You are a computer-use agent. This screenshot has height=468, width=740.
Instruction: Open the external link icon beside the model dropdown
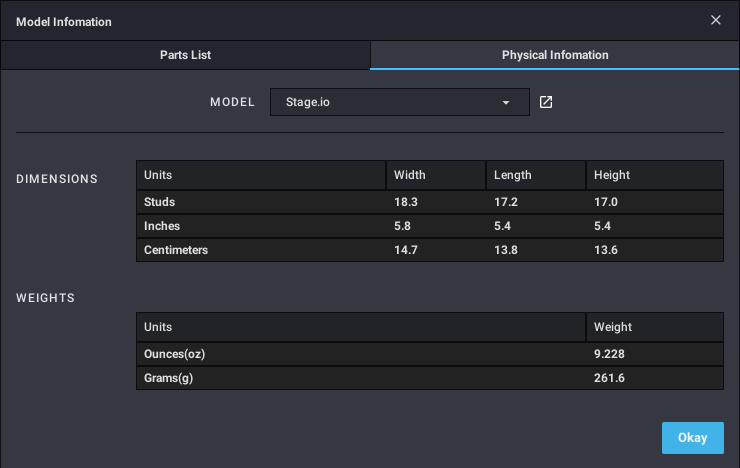pos(546,102)
